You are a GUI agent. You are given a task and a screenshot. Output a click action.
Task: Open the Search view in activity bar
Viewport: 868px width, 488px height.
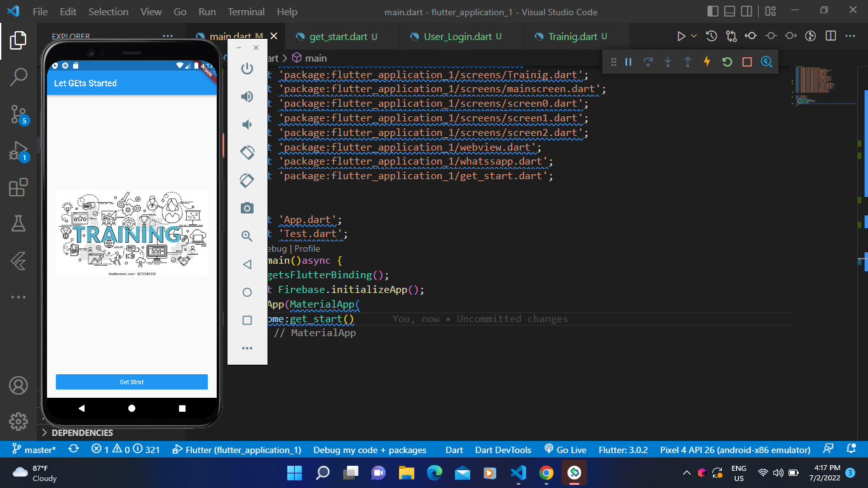coord(18,77)
